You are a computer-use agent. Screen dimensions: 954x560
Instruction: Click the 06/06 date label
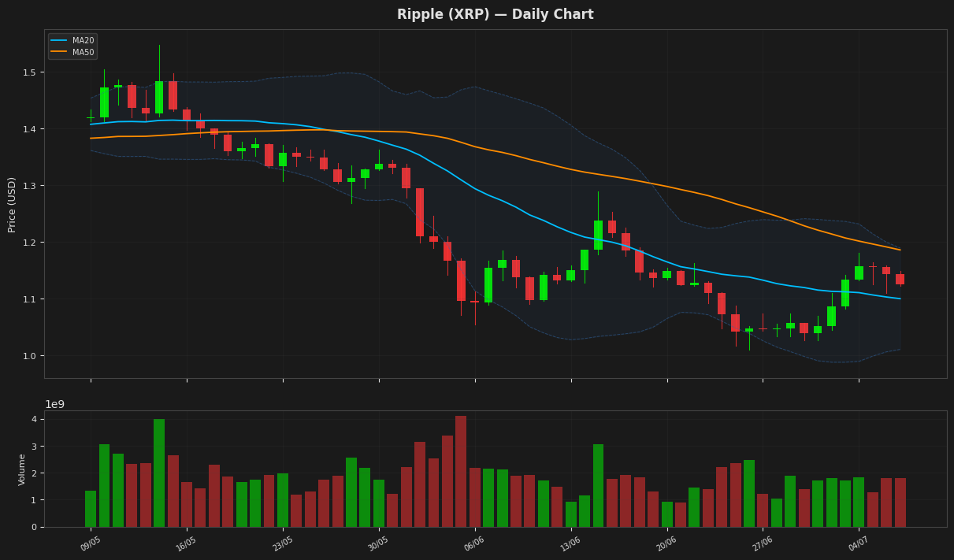click(x=474, y=543)
